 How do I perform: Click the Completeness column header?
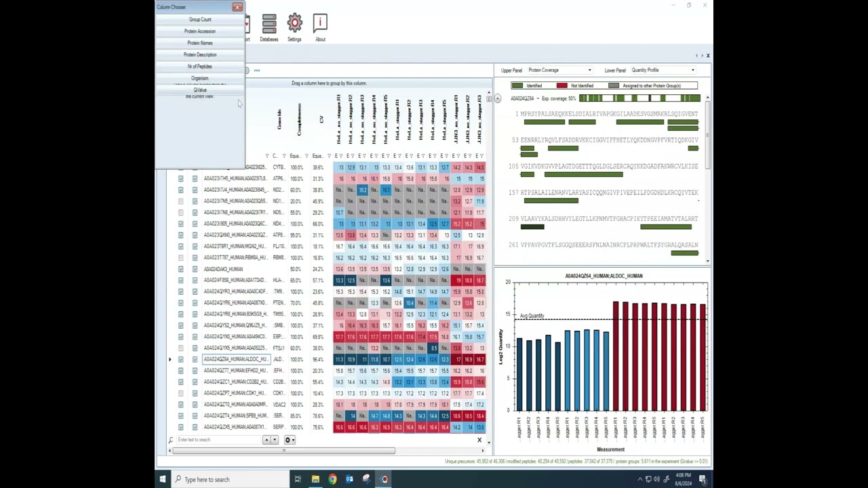coord(299,119)
